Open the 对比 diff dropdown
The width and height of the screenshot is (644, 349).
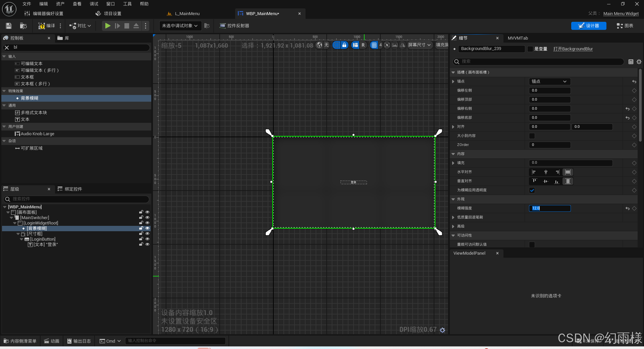point(80,26)
